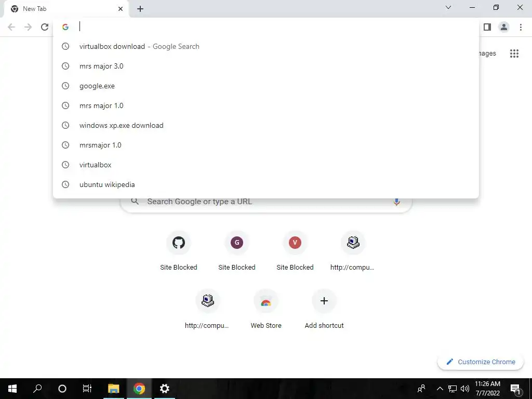Open the Google apps grid
Image resolution: width=532 pixels, height=399 pixels.
pos(514,54)
